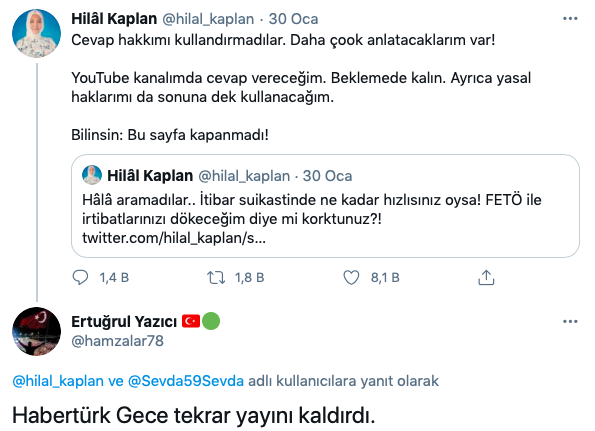The image size is (595, 431).
Task: Visit the @hamzalar78 profile handle
Action: (117, 341)
